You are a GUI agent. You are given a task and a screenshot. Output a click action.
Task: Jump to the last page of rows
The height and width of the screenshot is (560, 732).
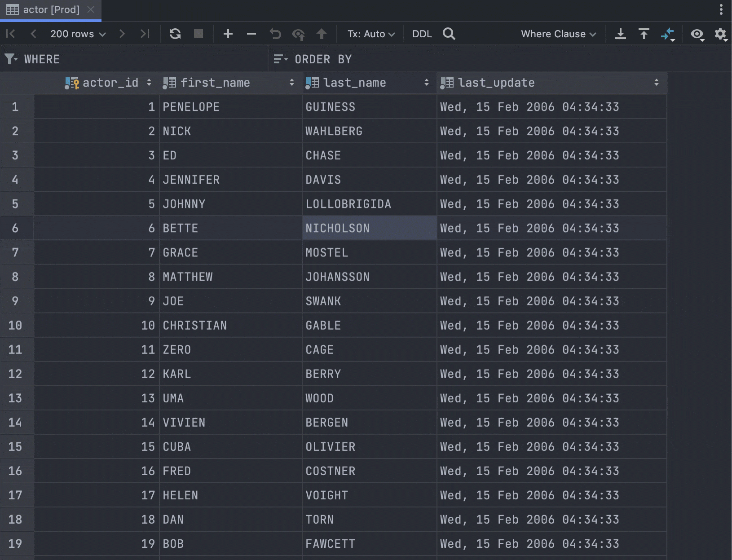click(145, 34)
